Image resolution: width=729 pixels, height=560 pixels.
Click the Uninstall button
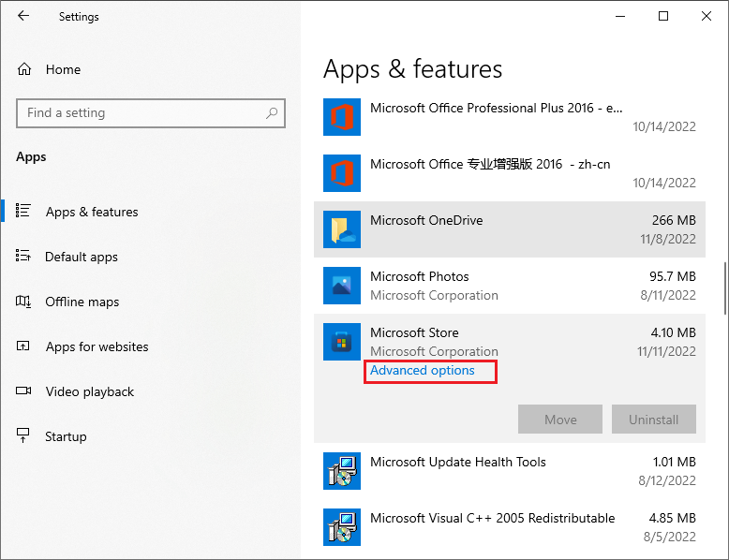(x=654, y=420)
